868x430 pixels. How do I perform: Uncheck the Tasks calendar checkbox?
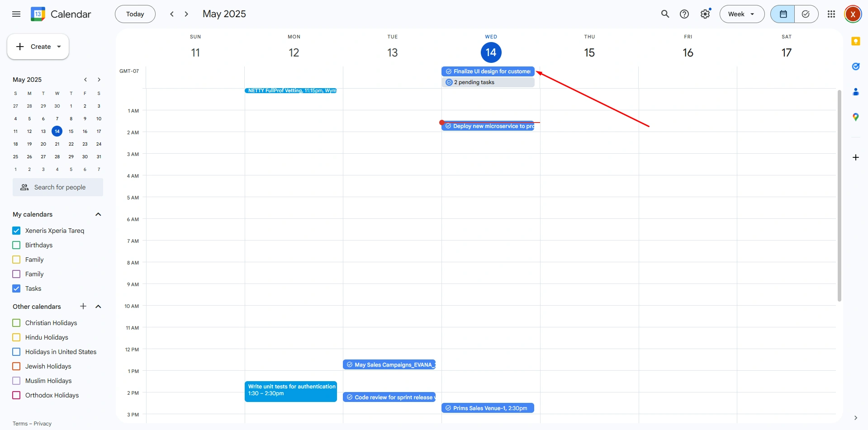click(x=17, y=288)
